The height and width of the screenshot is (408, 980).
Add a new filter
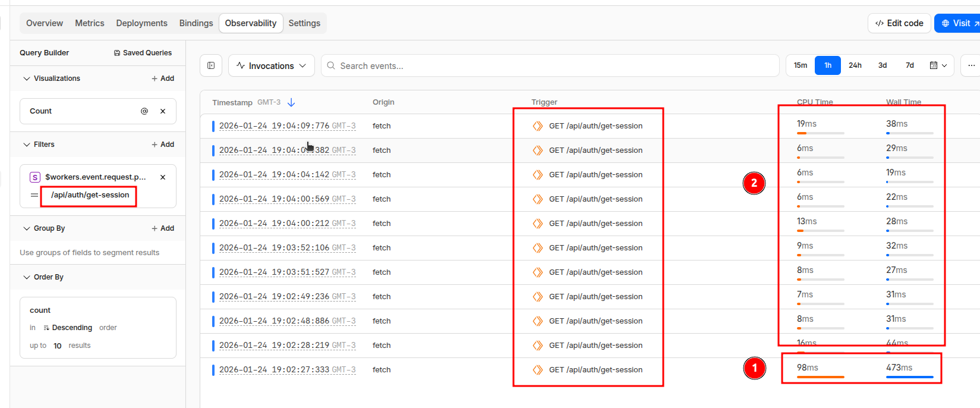[x=163, y=145]
